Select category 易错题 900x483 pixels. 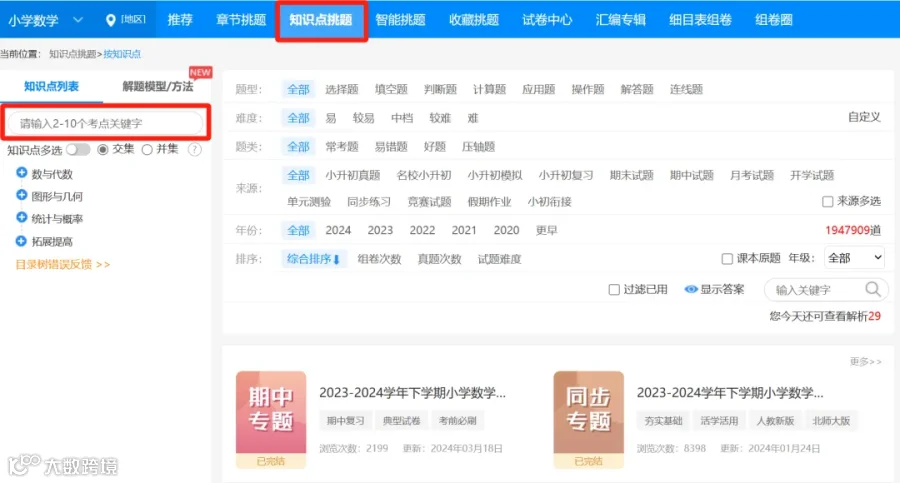click(x=391, y=147)
